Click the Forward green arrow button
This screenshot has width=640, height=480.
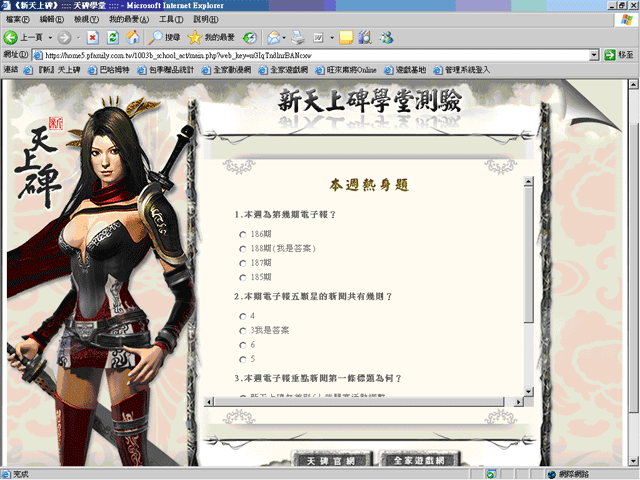coord(64,37)
